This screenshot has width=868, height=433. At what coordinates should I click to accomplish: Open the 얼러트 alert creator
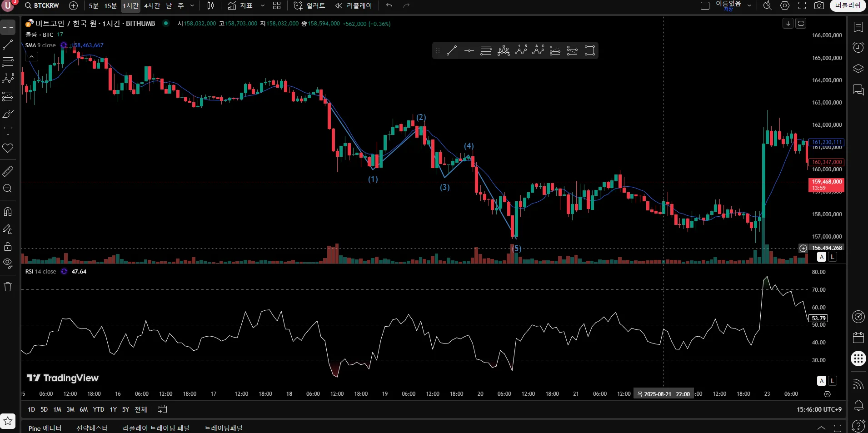pos(309,6)
